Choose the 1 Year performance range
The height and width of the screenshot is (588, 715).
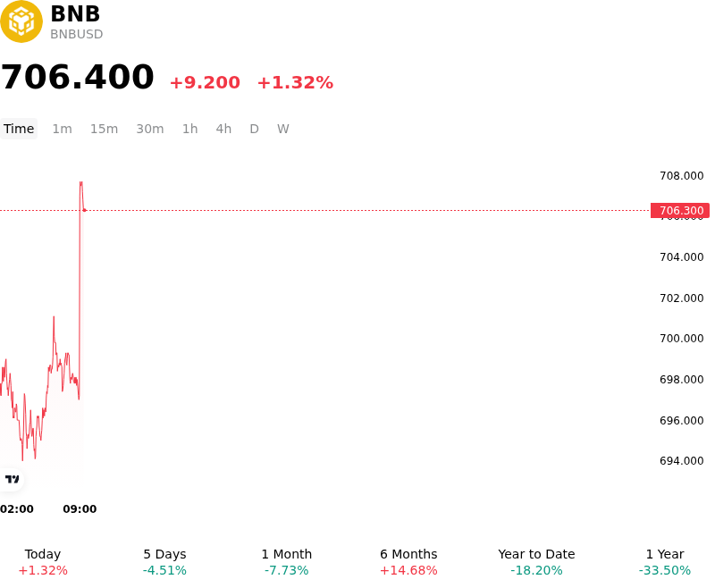click(x=665, y=562)
